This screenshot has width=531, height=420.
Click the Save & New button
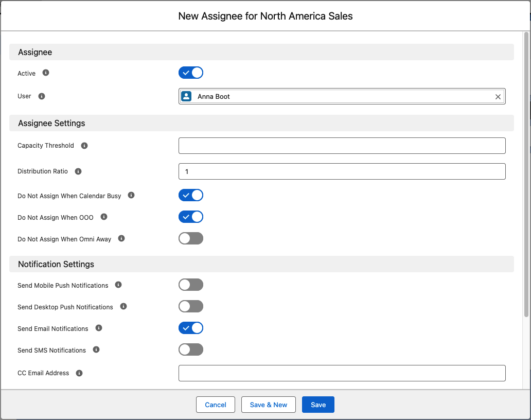(x=269, y=405)
